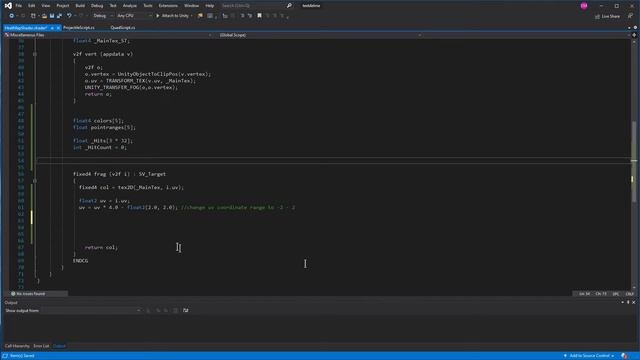Click the Live Share button

(x=607, y=16)
